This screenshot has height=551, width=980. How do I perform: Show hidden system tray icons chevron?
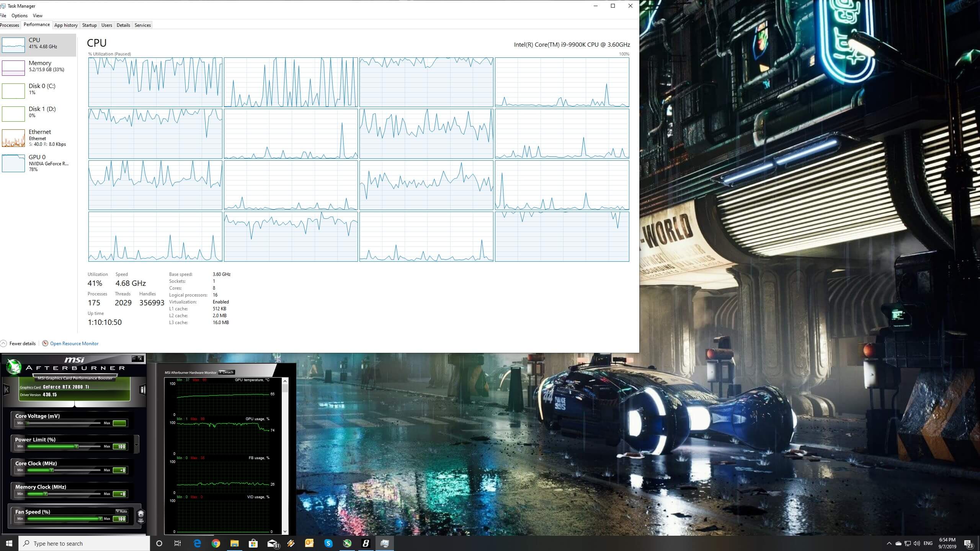889,543
